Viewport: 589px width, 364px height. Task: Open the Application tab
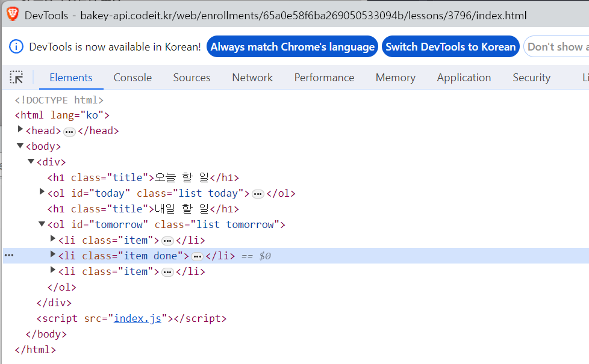(464, 77)
